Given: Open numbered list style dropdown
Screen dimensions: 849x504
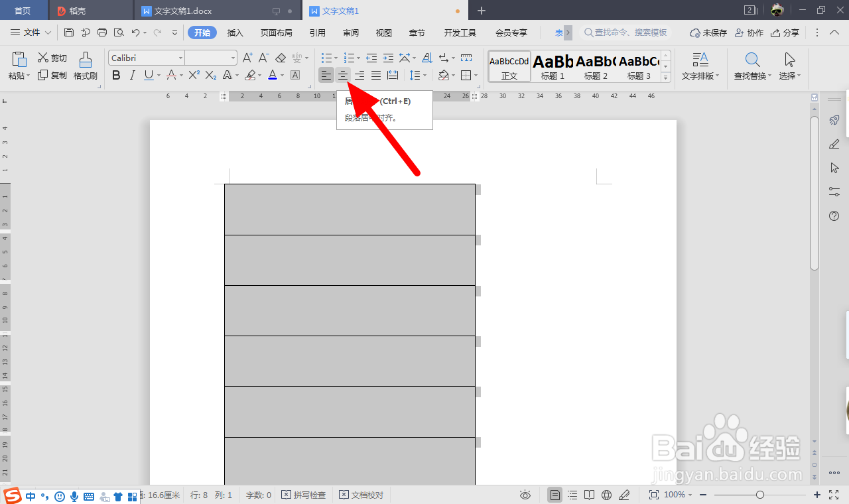Looking at the screenshot, I should pos(359,58).
